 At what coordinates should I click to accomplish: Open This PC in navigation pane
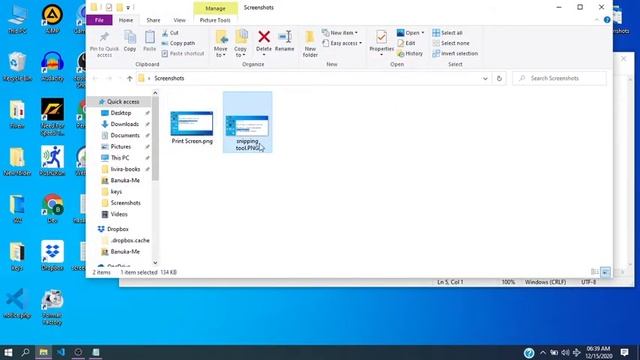tap(120, 158)
